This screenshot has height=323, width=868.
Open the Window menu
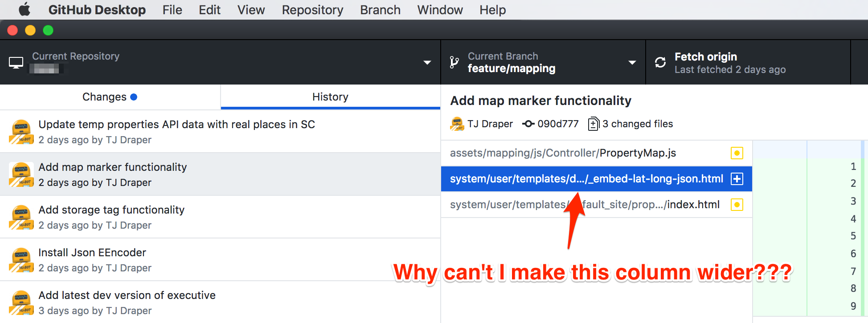440,10
